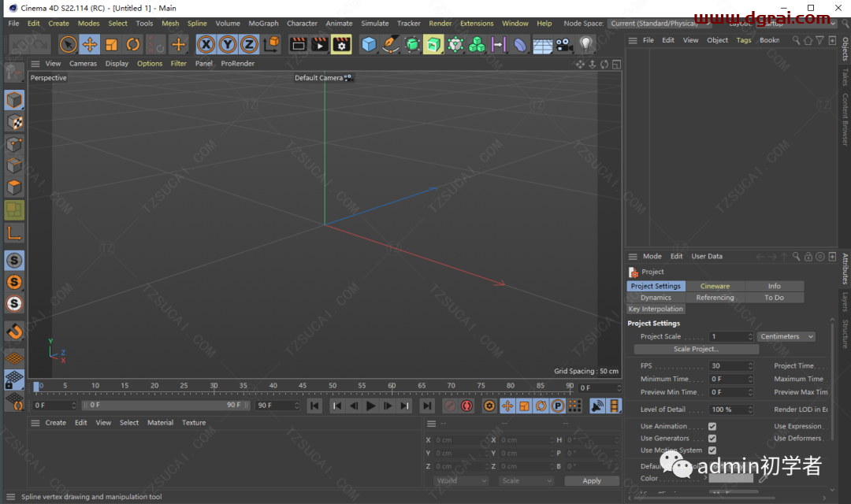This screenshot has width=851, height=504.
Task: Select the Live Selection tool
Action: (x=68, y=44)
